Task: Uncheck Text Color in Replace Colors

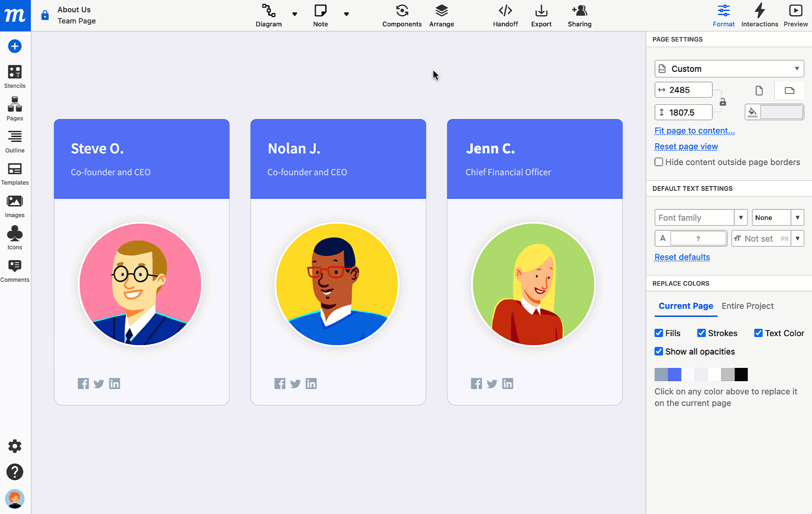Action: point(759,333)
